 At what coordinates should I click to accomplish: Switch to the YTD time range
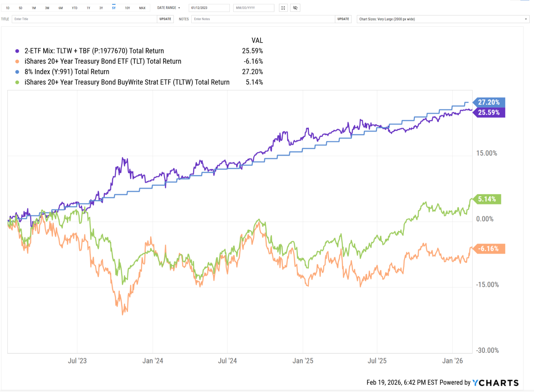[75, 8]
